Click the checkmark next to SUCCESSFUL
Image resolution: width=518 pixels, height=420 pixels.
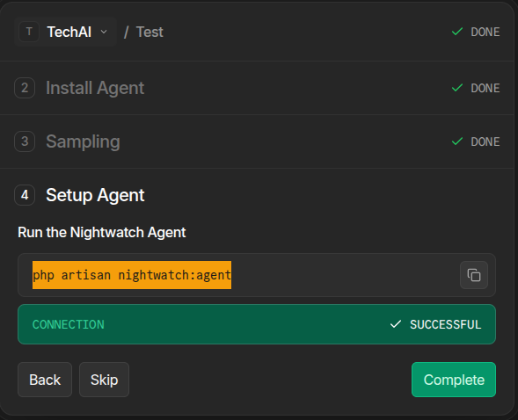coord(396,324)
